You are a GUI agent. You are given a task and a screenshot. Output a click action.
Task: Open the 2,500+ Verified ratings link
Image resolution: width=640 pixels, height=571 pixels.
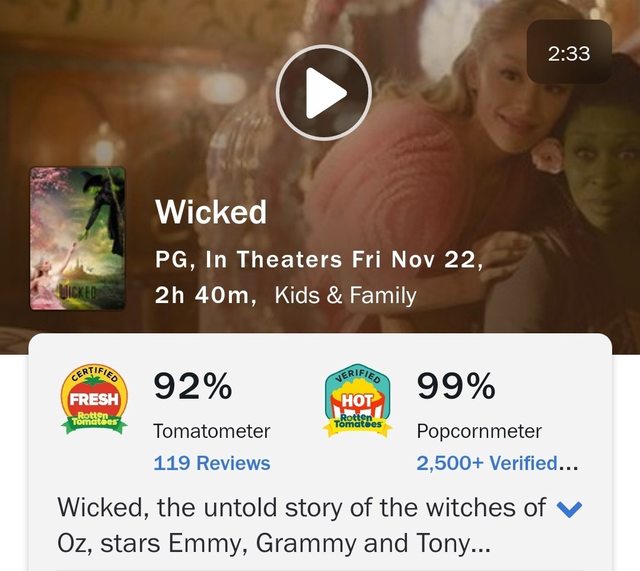[496, 463]
